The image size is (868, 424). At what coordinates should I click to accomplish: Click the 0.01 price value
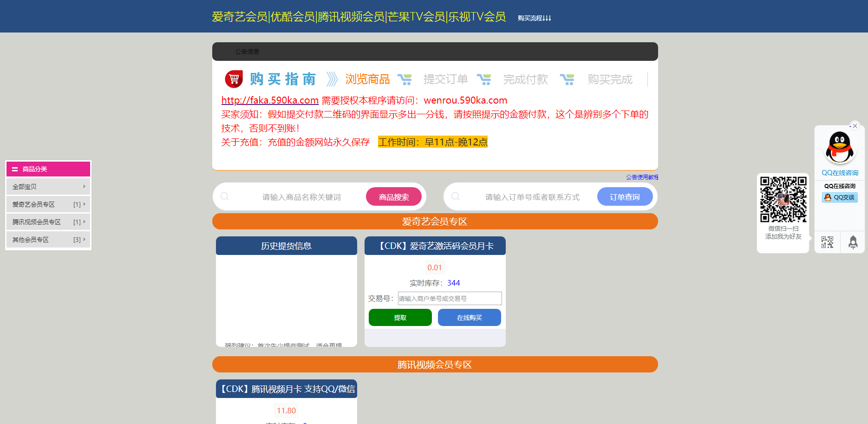(435, 267)
